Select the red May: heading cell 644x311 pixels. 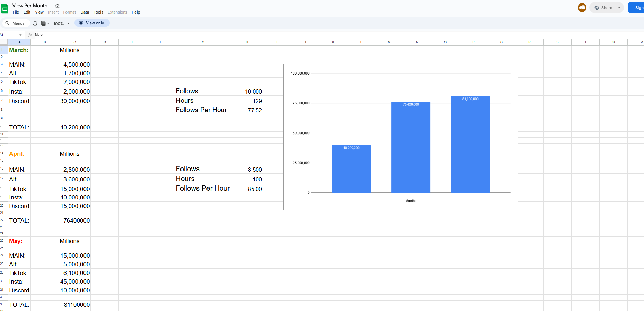click(19, 241)
